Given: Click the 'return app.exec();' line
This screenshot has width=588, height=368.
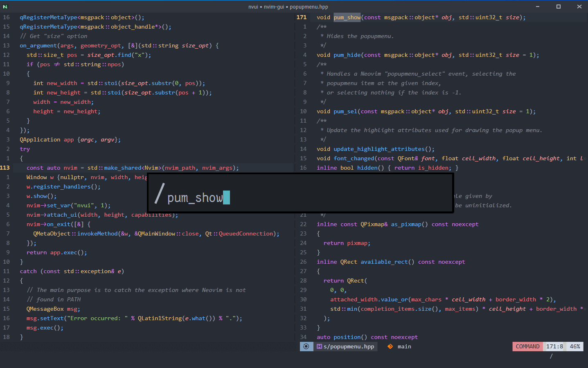Looking at the screenshot, I should pos(57,252).
